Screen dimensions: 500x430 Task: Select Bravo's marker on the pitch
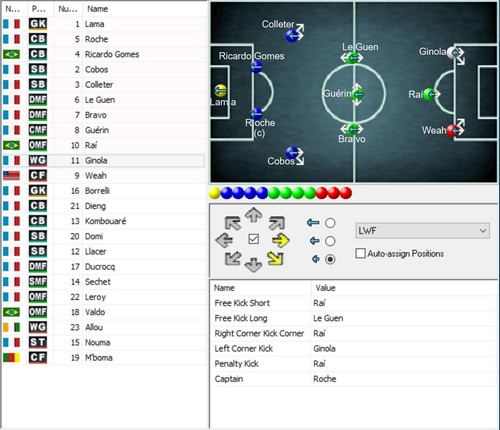pos(352,129)
